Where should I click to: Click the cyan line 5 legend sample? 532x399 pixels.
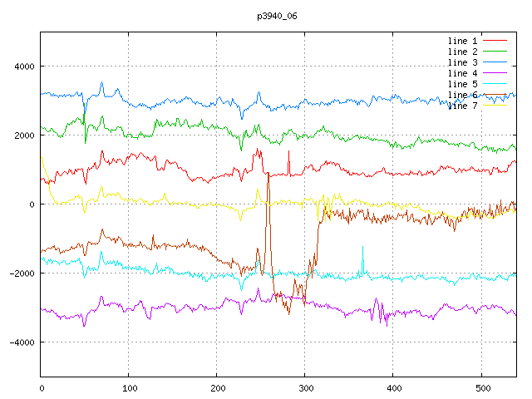coord(495,84)
